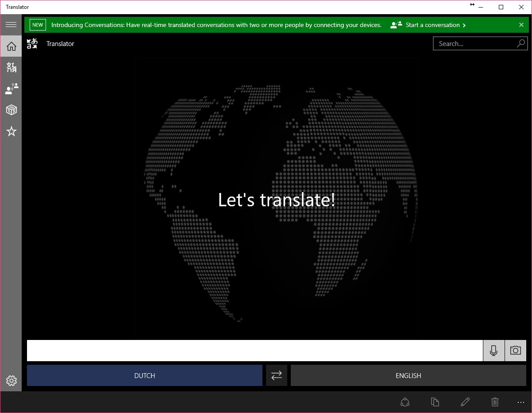The image size is (532, 413).
Task: Click the copy icon in bottom bar
Action: pyautogui.click(x=435, y=402)
